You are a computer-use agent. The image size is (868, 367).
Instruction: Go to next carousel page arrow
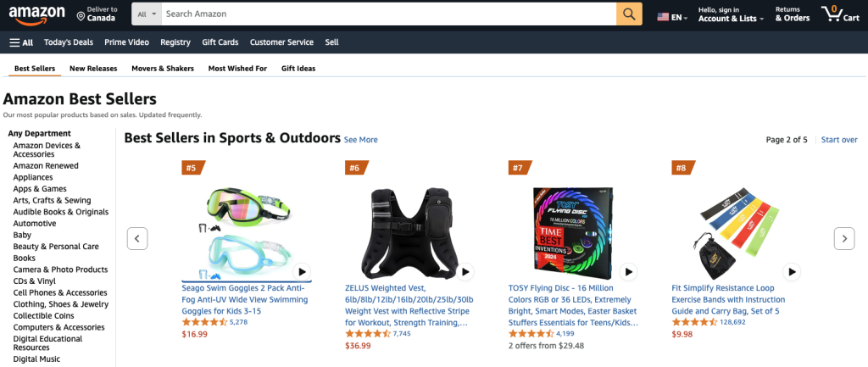pos(844,238)
